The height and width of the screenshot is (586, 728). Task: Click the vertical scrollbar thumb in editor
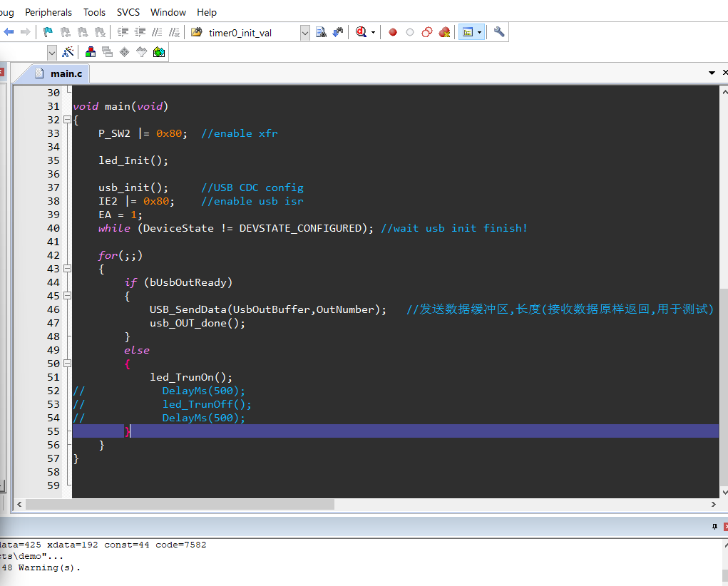(724, 387)
